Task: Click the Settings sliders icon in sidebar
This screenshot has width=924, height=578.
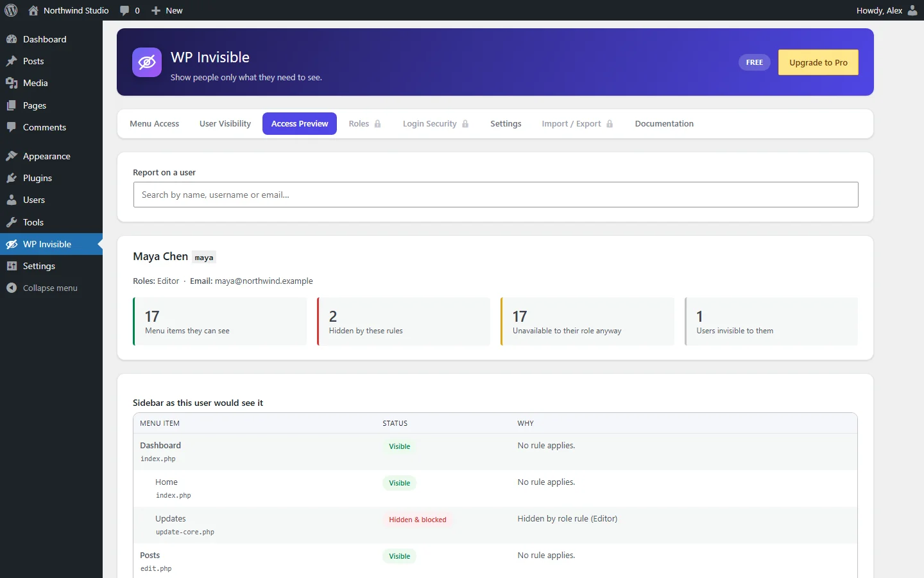Action: pyautogui.click(x=12, y=266)
